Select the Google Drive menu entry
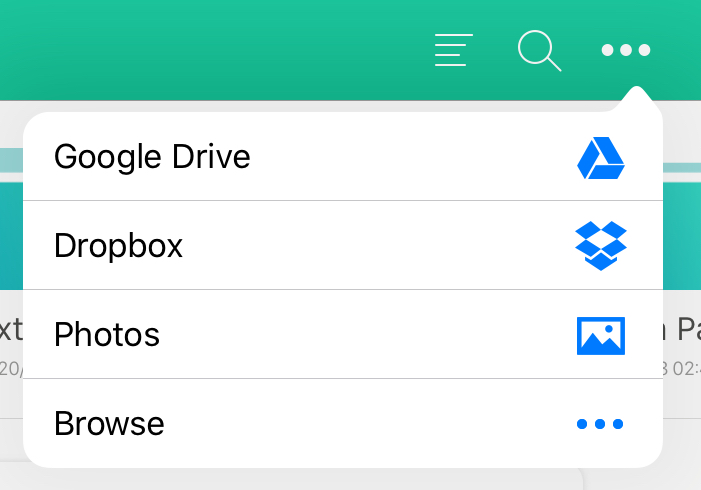701x490 pixels. click(343, 156)
